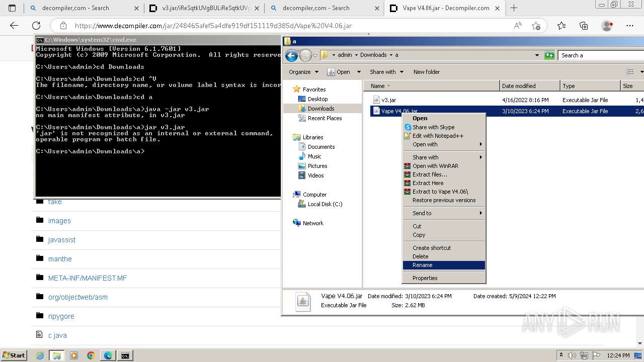Refresh the Explorer folder view

(549, 55)
